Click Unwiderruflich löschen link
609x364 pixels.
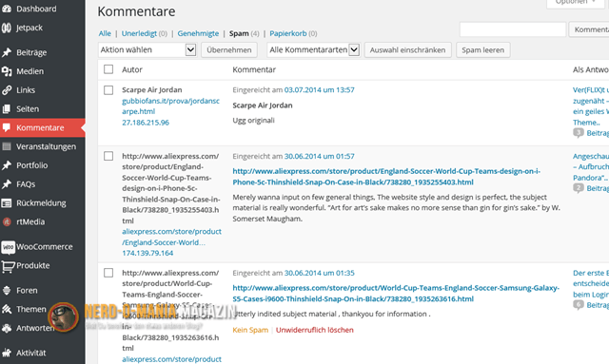[315, 330]
